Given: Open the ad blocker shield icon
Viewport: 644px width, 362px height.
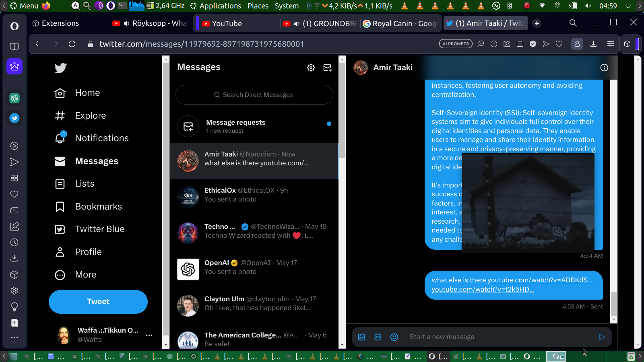Looking at the screenshot, I should pos(533,44).
